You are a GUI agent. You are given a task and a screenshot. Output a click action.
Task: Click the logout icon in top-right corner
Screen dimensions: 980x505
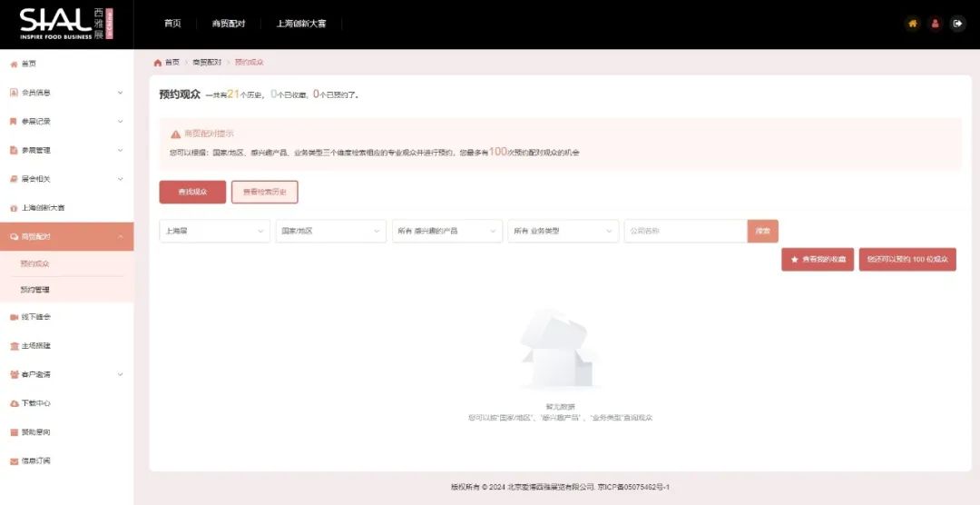tap(957, 24)
